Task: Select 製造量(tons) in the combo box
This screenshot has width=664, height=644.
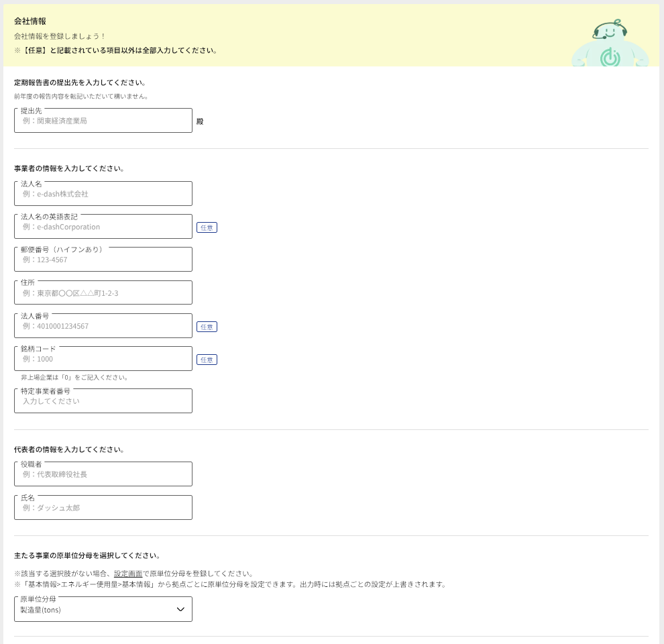Action: (x=103, y=608)
